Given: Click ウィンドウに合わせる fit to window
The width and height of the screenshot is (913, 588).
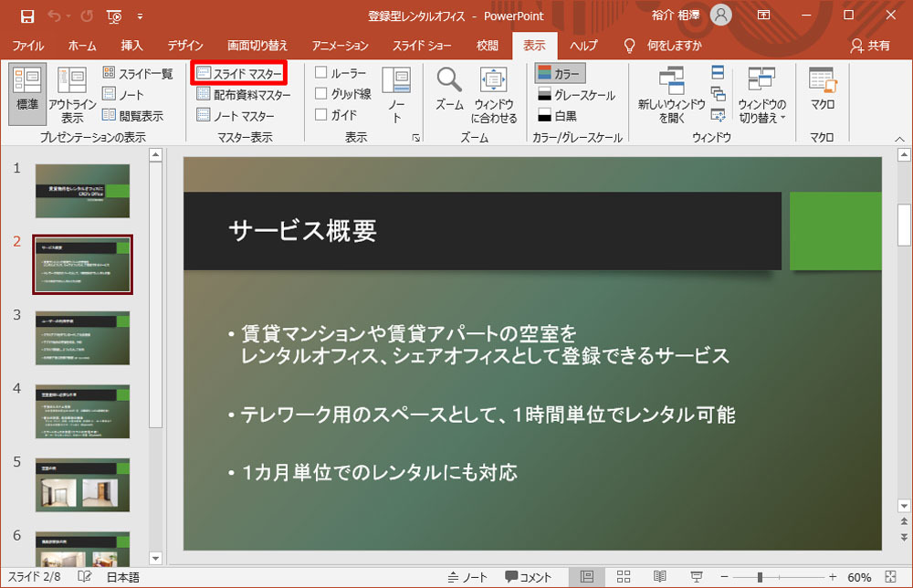Looking at the screenshot, I should pyautogui.click(x=494, y=95).
